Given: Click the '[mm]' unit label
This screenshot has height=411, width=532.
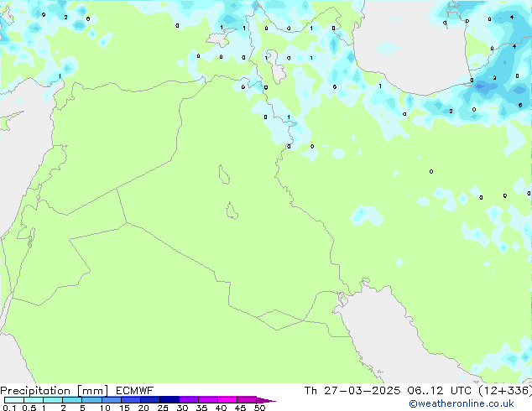Looking at the screenshot, I should tap(92, 391).
